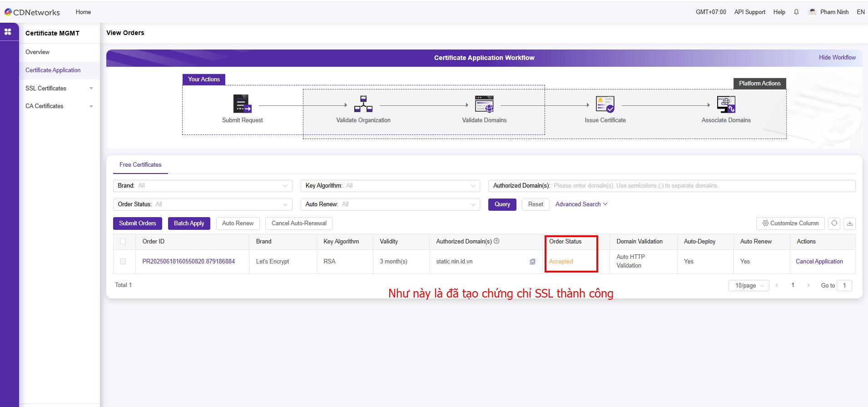Switch to the Free Certificates tab

tap(140, 165)
